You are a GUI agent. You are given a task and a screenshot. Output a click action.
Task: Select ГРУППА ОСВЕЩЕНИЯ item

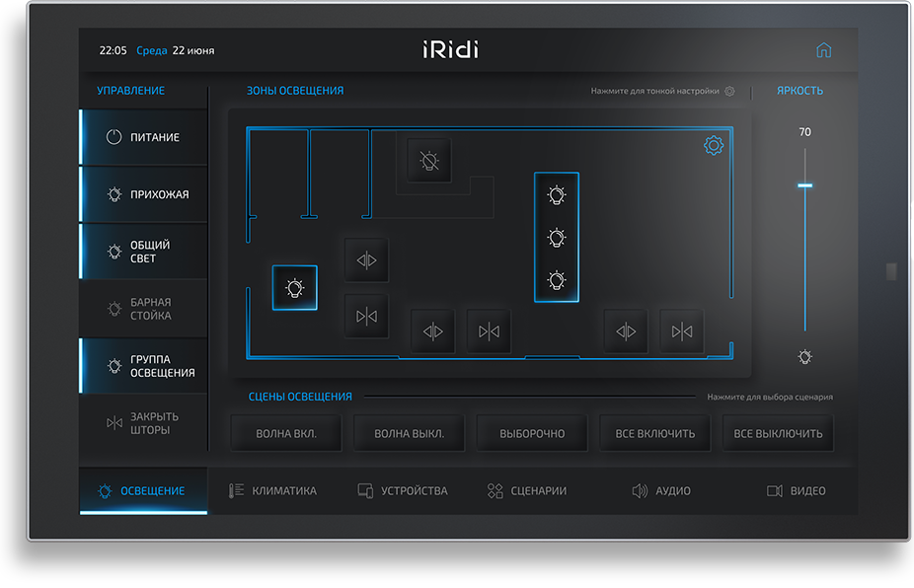(x=143, y=365)
